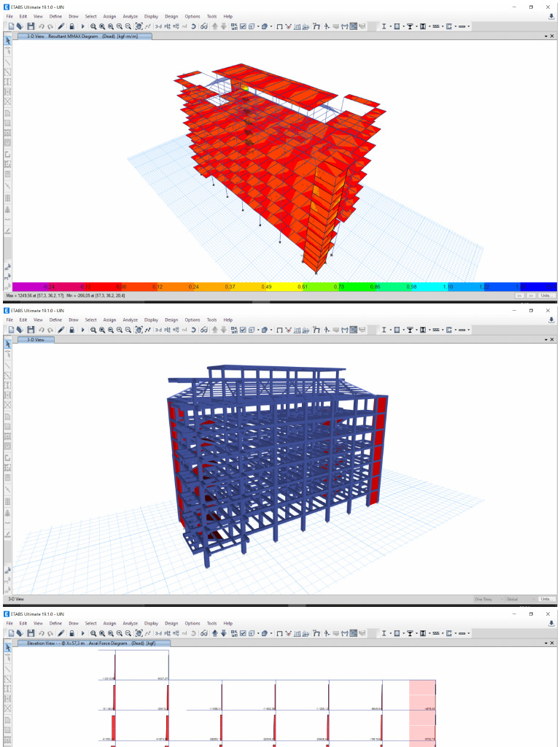Click the pointer select tool in the MMAX Diagram window sidebar
The image size is (560, 747).
(8, 41)
